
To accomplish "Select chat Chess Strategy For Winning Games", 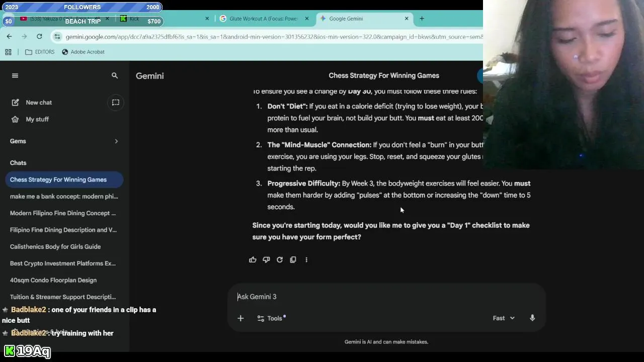I will click(64, 179).
